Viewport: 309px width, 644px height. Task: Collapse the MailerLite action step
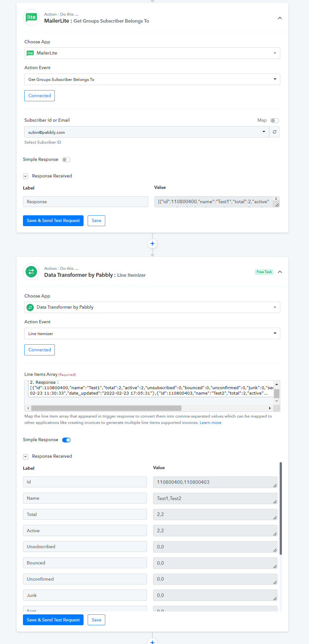point(280,18)
